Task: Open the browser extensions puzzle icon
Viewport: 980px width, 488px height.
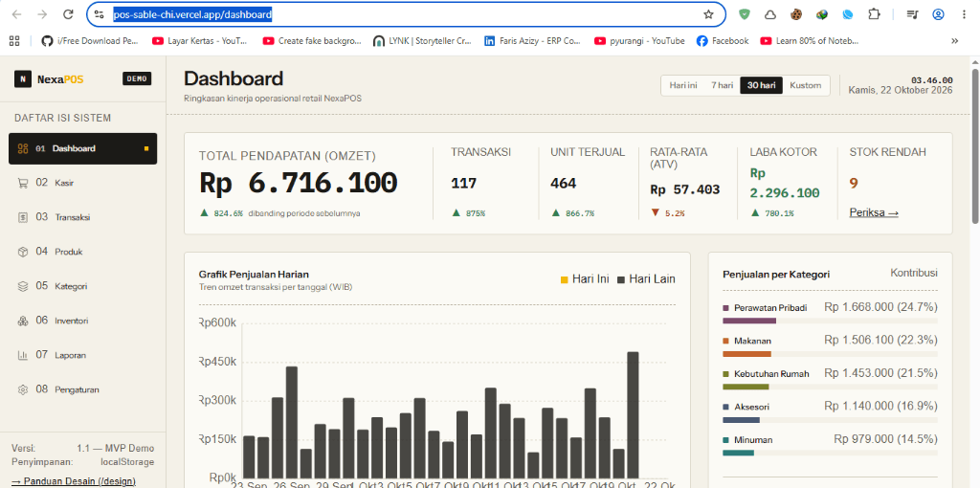Action: (874, 14)
